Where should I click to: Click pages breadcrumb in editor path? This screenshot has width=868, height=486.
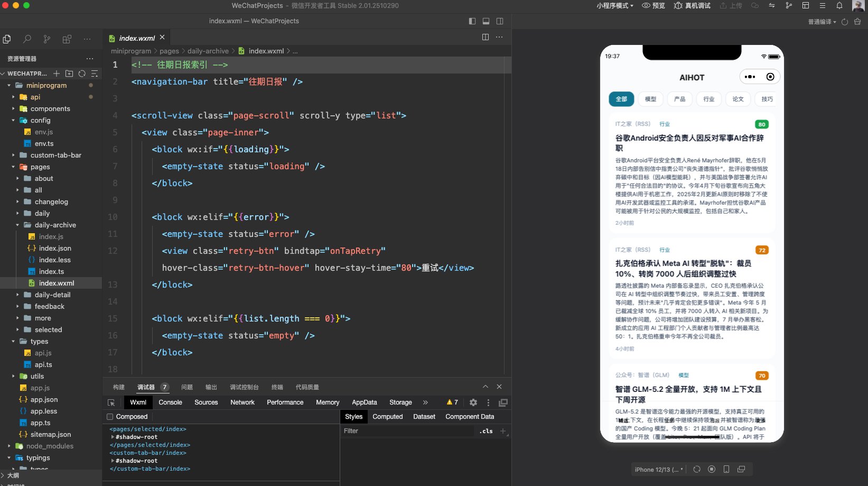click(169, 51)
